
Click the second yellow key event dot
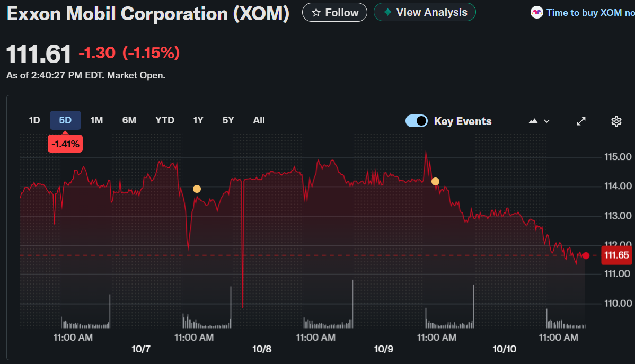tap(435, 181)
